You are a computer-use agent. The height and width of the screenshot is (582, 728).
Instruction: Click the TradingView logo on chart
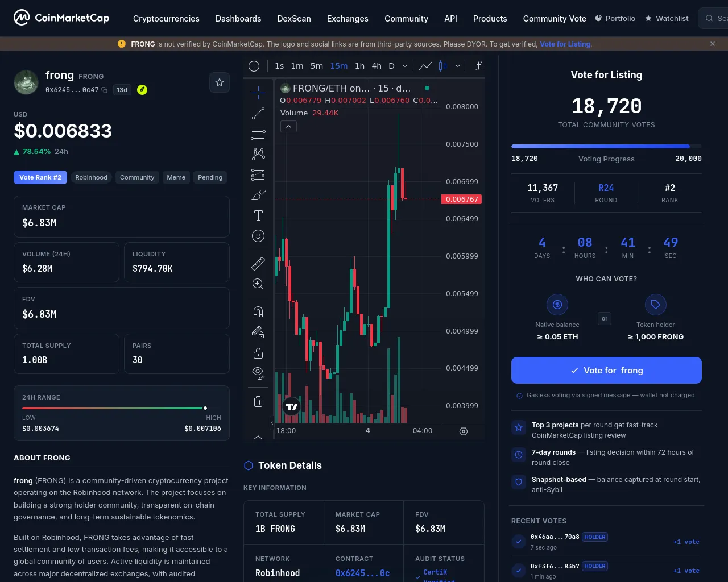click(x=291, y=406)
